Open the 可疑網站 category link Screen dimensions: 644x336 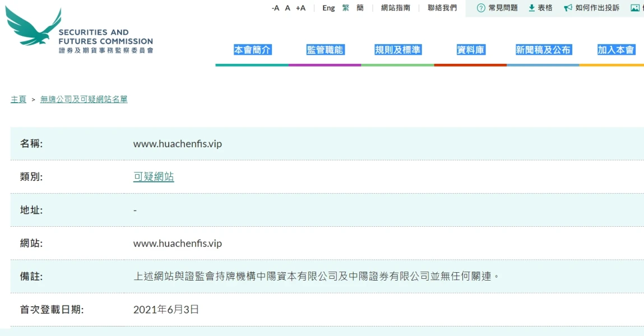click(154, 177)
